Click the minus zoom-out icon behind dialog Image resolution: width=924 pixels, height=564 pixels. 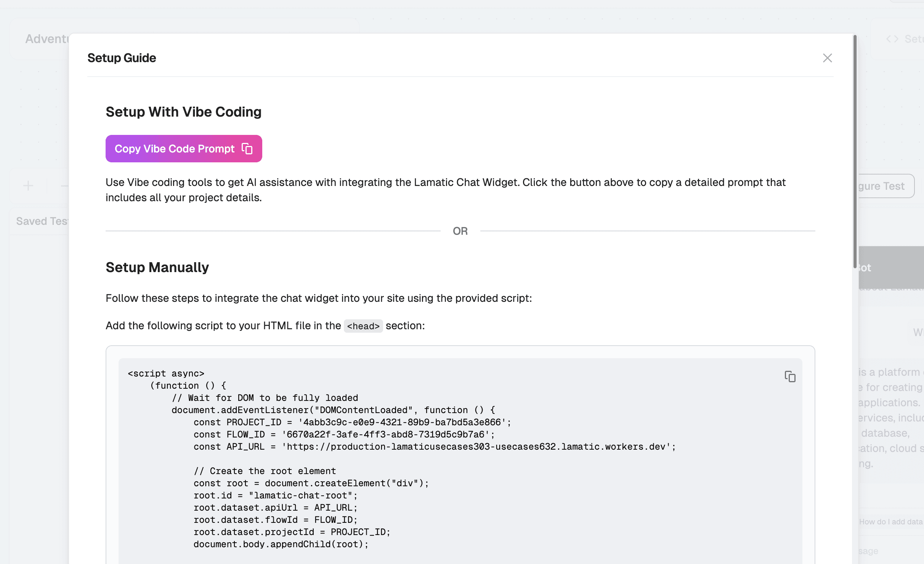[64, 186]
